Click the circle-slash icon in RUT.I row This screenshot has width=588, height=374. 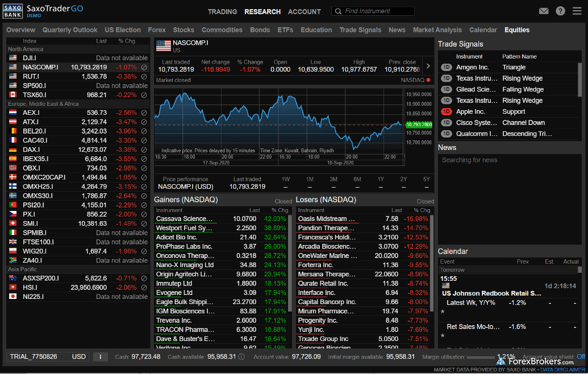tap(144, 77)
